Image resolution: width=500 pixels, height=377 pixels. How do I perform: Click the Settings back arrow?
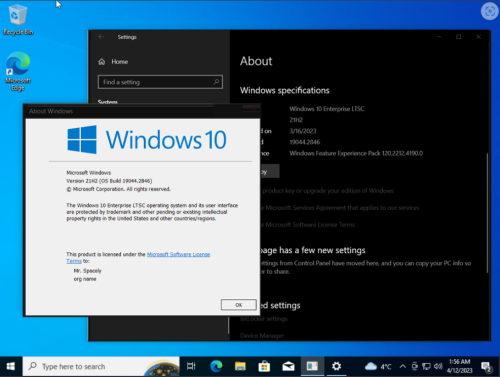click(x=101, y=37)
